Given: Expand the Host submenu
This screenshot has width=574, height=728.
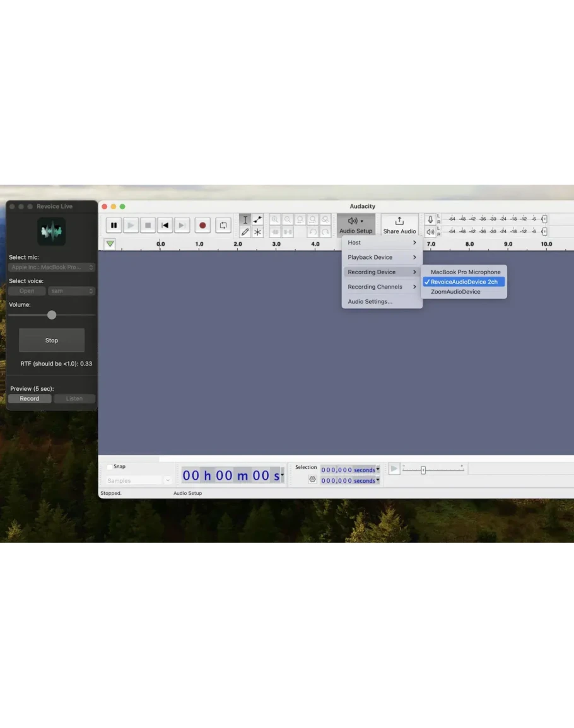Looking at the screenshot, I should point(382,243).
